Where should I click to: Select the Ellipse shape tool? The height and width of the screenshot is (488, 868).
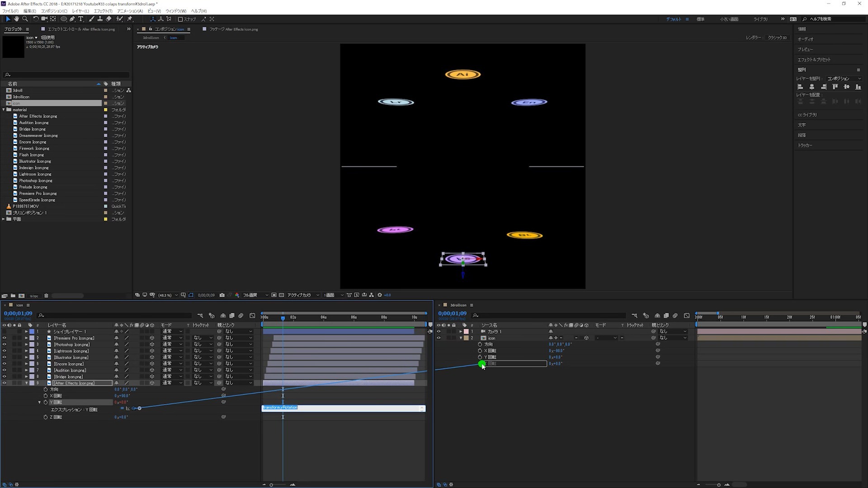pos(64,19)
